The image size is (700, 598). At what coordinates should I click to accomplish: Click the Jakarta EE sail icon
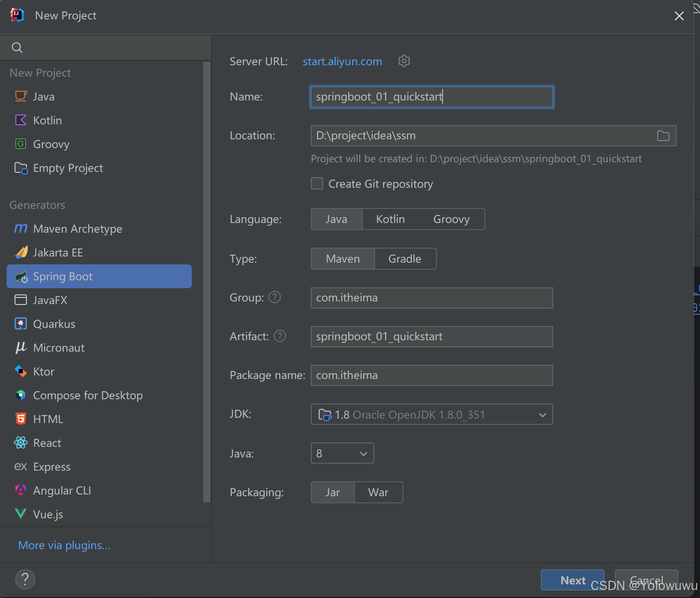pyautogui.click(x=21, y=252)
